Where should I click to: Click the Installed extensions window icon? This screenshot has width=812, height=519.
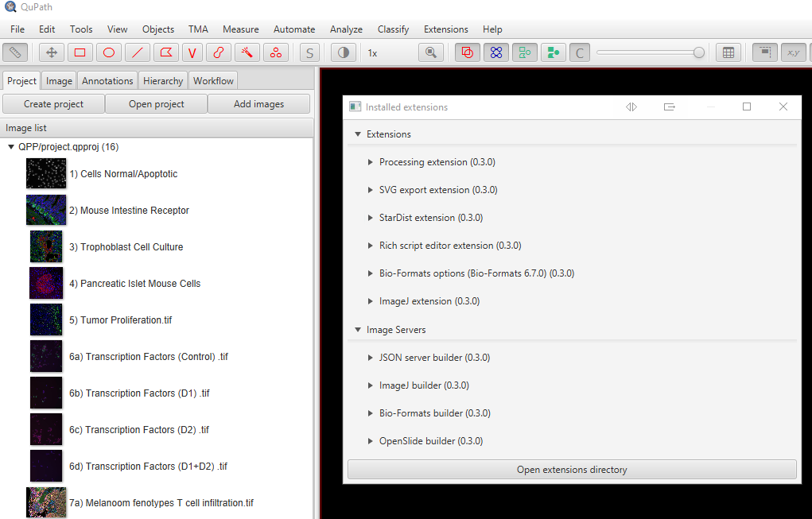355,107
